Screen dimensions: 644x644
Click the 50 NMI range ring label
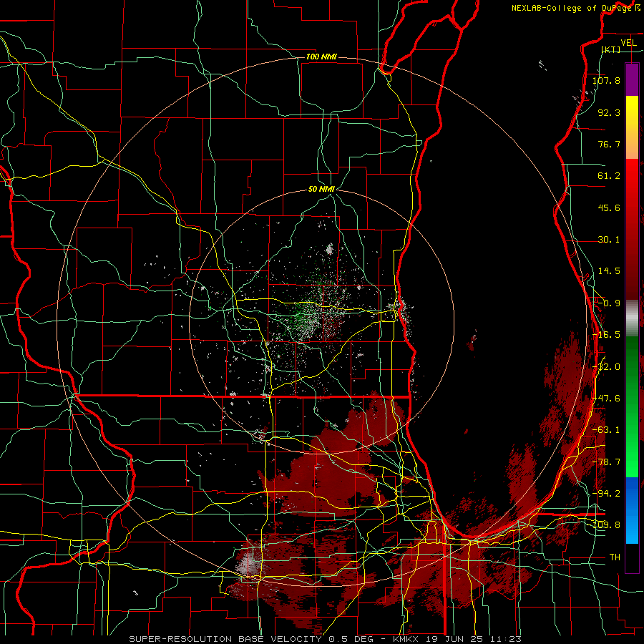coord(321,189)
